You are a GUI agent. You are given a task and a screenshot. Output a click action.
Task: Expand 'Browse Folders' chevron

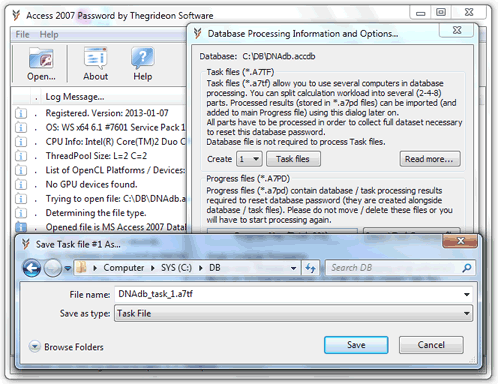tap(34, 347)
